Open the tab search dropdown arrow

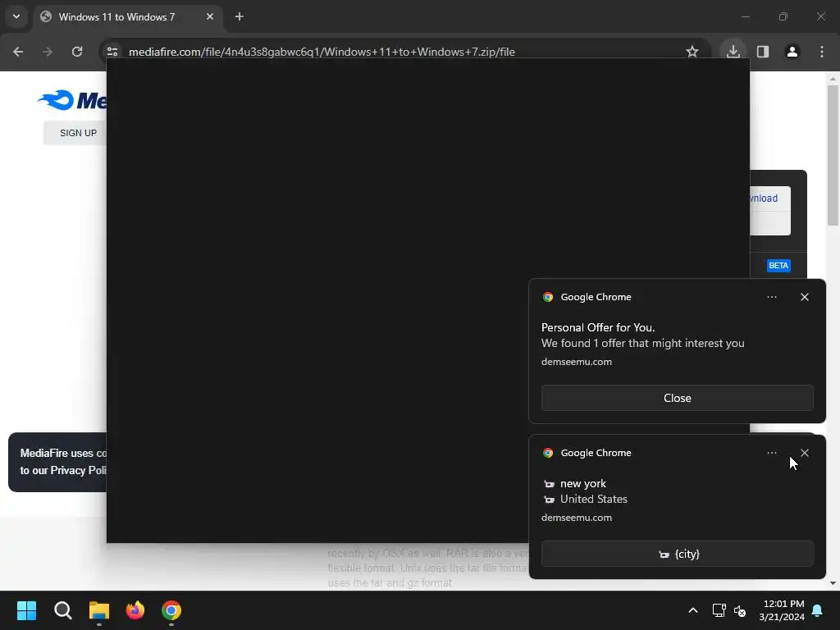16,16
